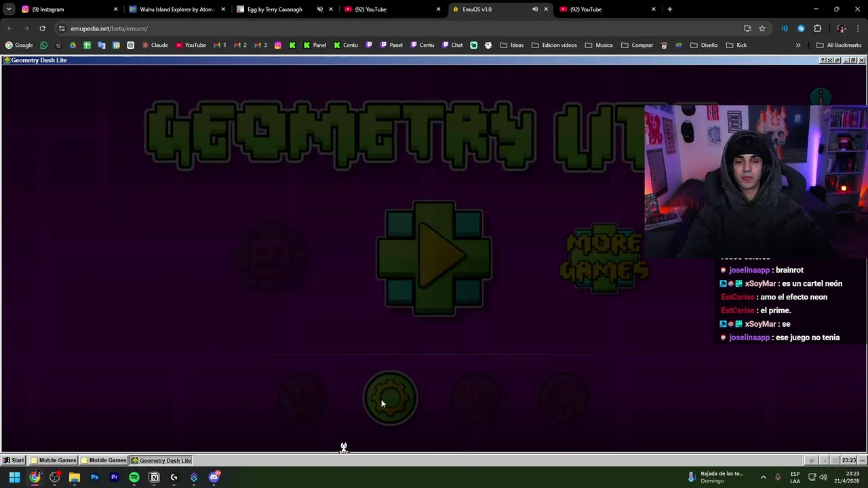868x488 pixels.
Task: Open the WhatsApp bookmark icon
Action: (x=44, y=45)
